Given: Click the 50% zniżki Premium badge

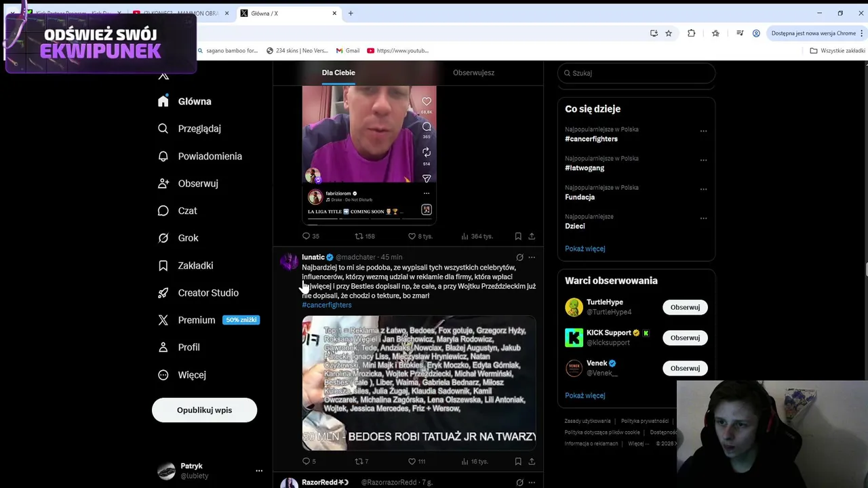Looking at the screenshot, I should point(241,320).
